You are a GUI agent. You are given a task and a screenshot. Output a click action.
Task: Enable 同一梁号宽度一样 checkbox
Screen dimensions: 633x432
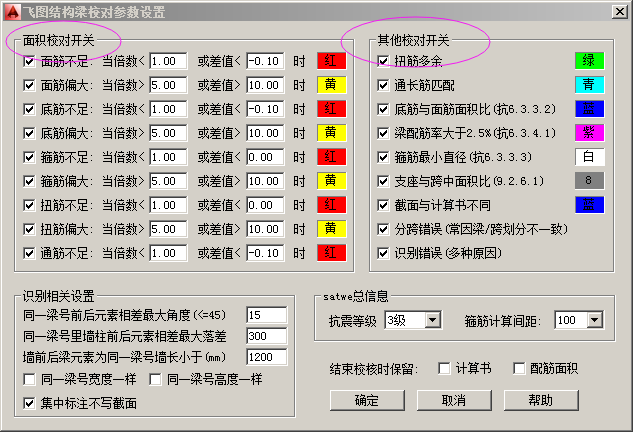point(29,379)
